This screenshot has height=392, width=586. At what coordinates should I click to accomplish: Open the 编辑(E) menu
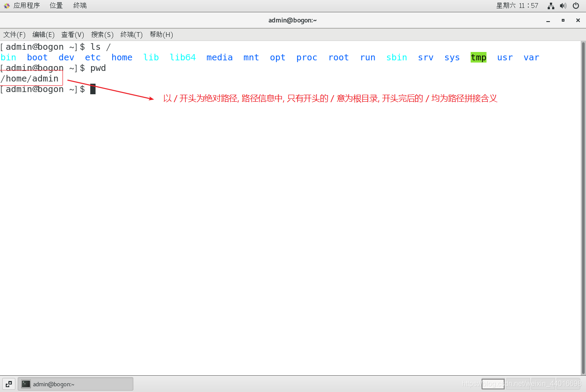point(44,34)
